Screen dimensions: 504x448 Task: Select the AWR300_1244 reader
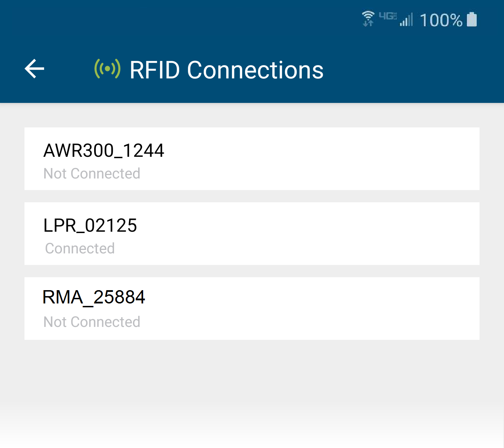(x=252, y=159)
